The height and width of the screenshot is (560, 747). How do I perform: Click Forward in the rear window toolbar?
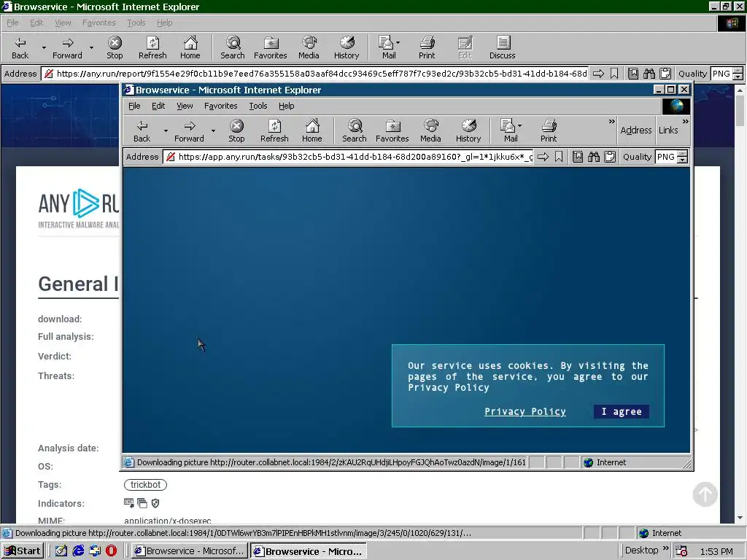tap(67, 48)
